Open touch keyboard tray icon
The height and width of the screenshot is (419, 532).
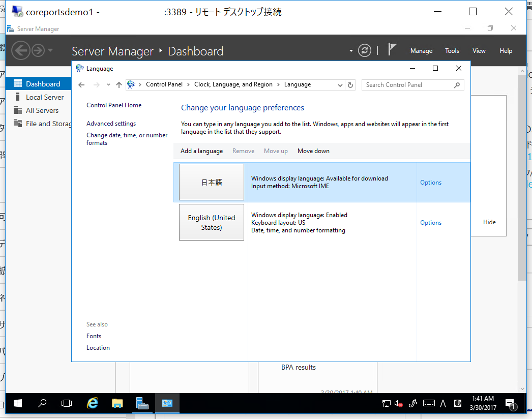click(429, 403)
